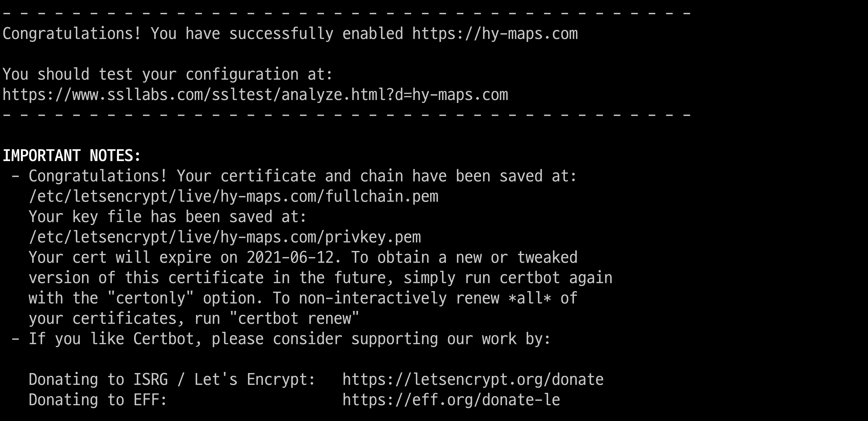This screenshot has width=868, height=421.
Task: Click the top dashed separator line
Action: pyautogui.click(x=347, y=14)
